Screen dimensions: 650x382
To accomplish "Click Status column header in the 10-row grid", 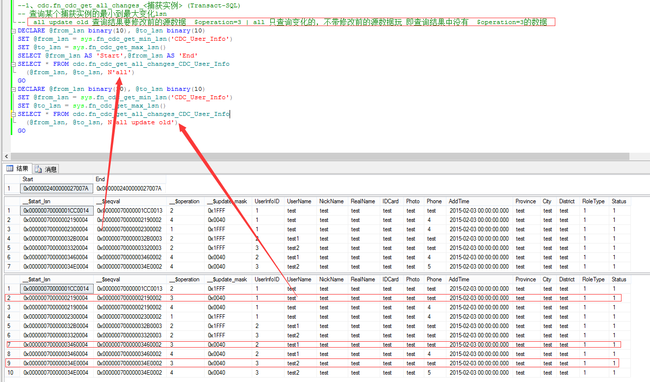I will coord(618,280).
